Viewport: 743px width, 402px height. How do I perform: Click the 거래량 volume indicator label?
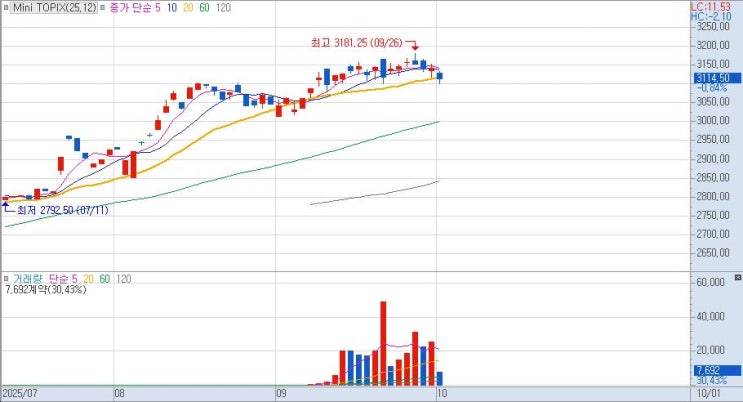[27, 279]
